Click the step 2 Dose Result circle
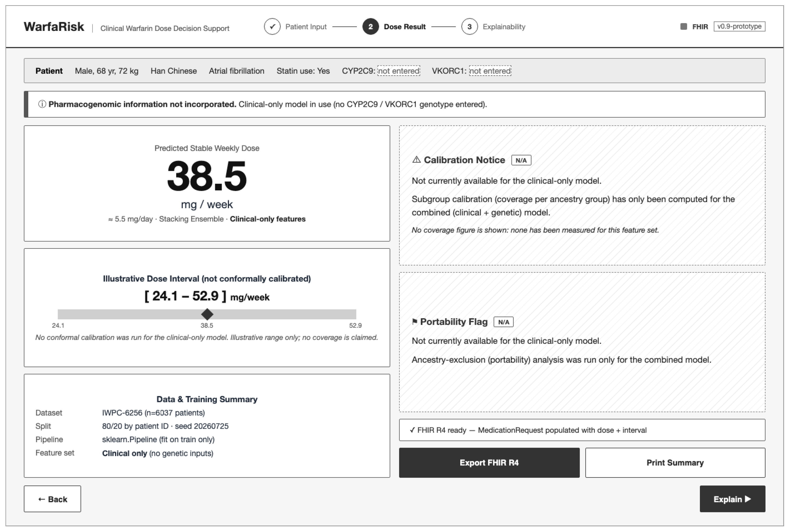This screenshot has height=532, width=790. click(x=370, y=26)
